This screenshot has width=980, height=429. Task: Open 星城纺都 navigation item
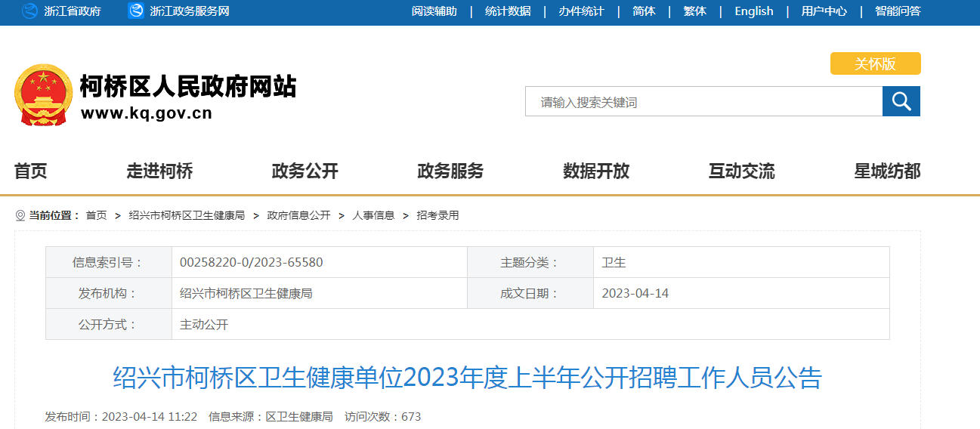pos(887,171)
